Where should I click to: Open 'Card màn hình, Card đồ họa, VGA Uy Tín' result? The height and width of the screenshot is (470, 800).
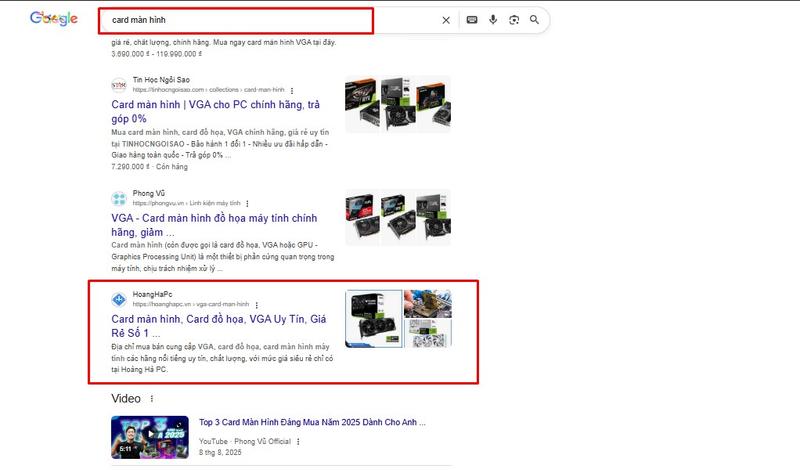[219, 326]
